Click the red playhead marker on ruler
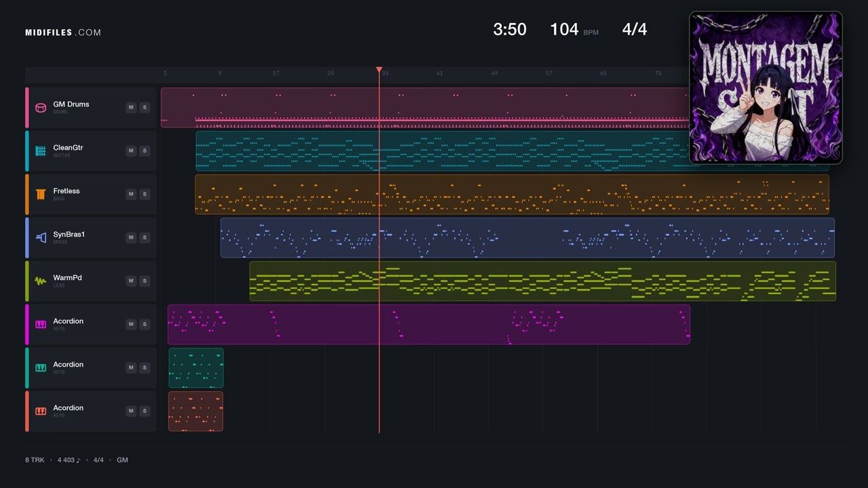868x488 pixels. pyautogui.click(x=379, y=70)
